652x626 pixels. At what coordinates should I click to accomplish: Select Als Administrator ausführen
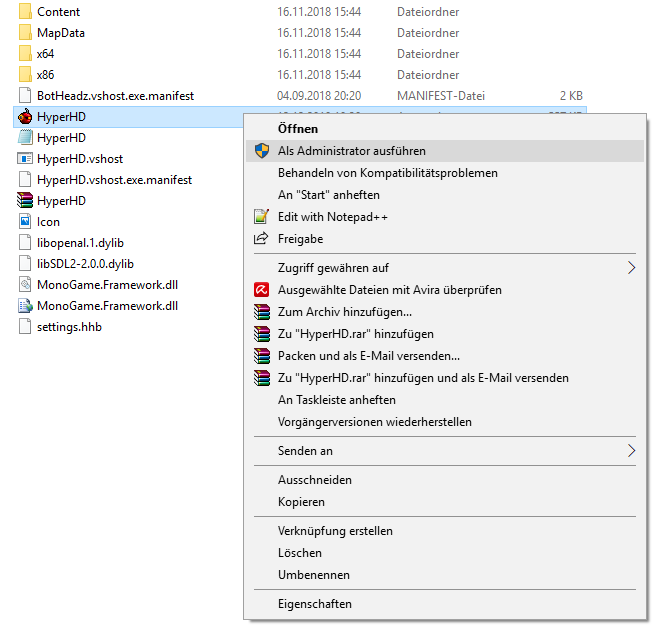coord(445,151)
